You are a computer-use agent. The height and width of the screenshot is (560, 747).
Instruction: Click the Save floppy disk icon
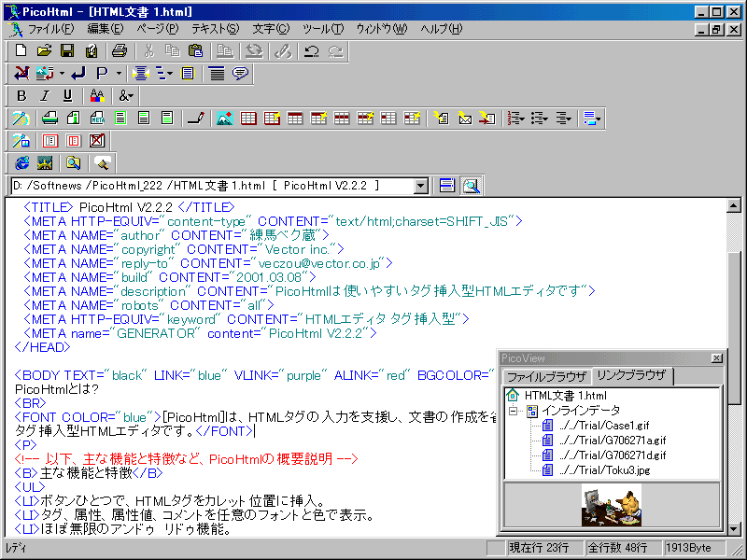pyautogui.click(x=67, y=50)
